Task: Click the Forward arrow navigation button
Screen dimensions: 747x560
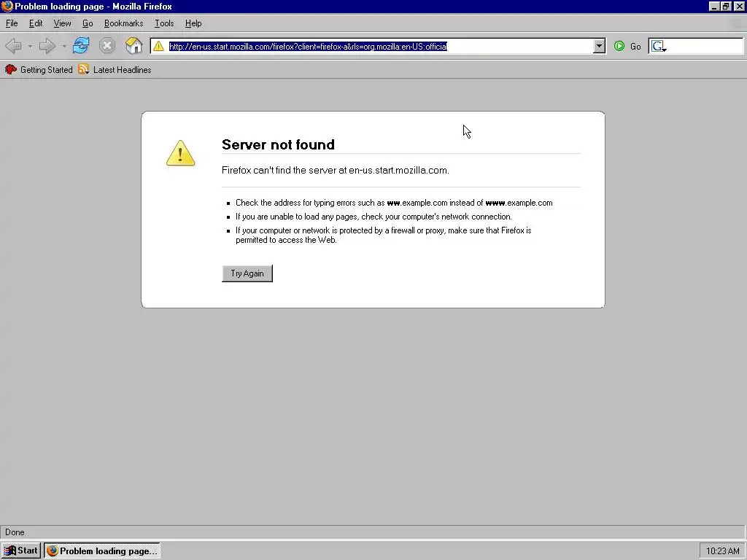Action: pyautogui.click(x=47, y=46)
